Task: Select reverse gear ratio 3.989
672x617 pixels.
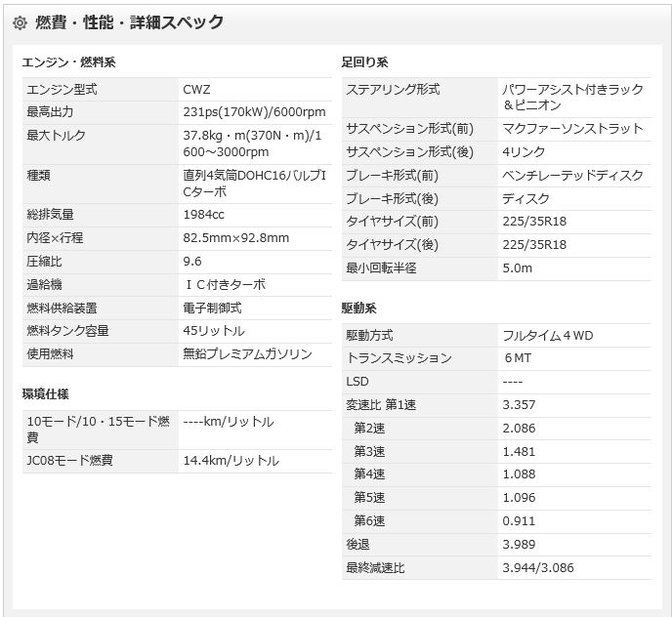Action: [519, 545]
